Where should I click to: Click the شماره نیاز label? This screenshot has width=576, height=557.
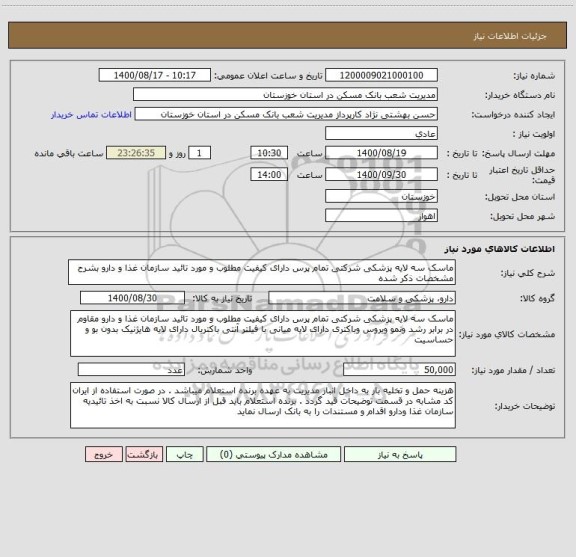[534, 76]
